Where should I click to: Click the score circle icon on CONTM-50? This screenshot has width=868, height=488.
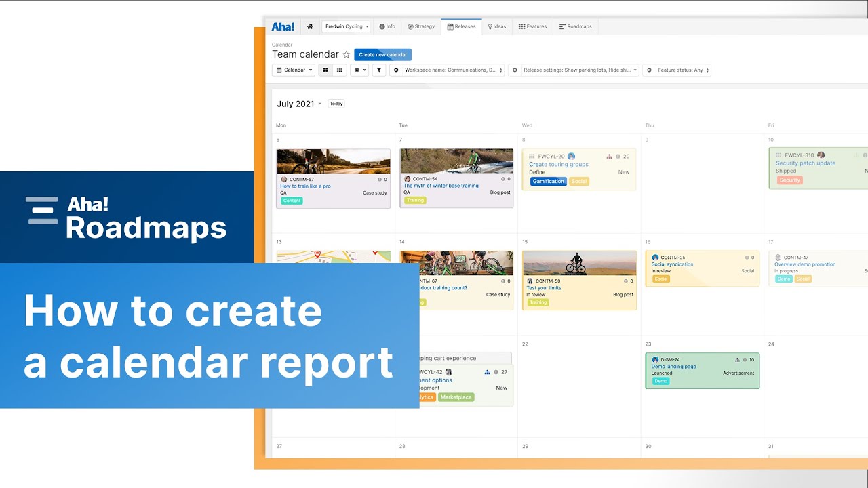625,281
